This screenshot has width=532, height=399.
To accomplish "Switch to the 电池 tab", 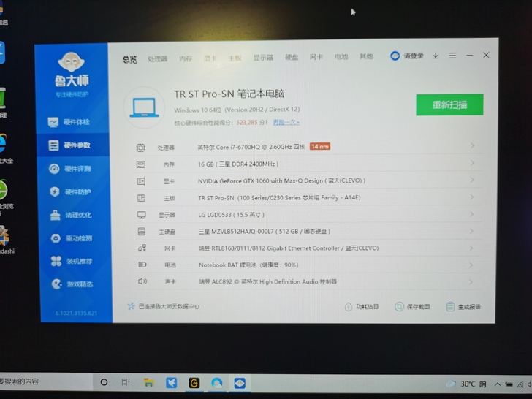I will tap(341, 57).
